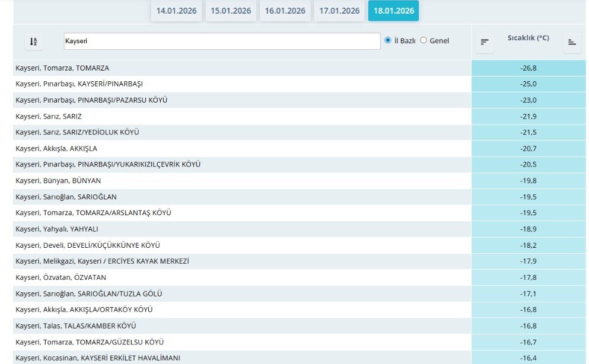
Task: Select the KAYSERİ ERKİLET HAVALİMANI row
Action: click(x=98, y=358)
